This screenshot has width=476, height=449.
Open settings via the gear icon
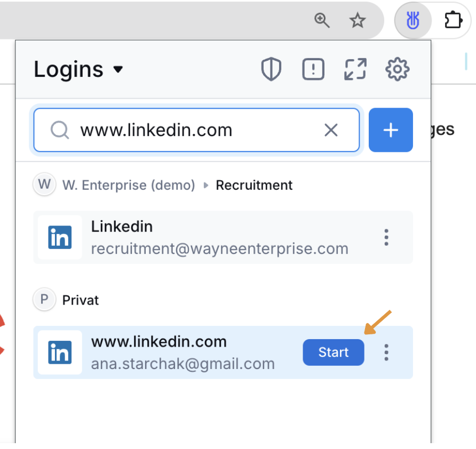click(x=397, y=69)
